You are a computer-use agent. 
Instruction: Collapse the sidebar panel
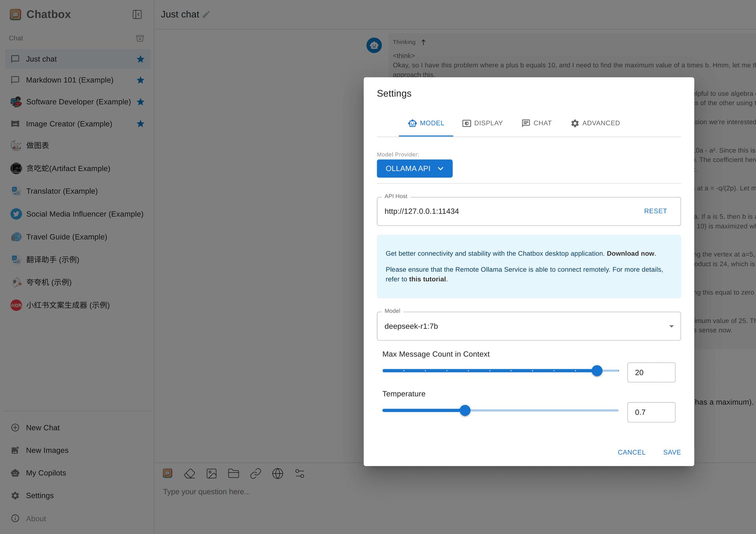[x=137, y=14]
